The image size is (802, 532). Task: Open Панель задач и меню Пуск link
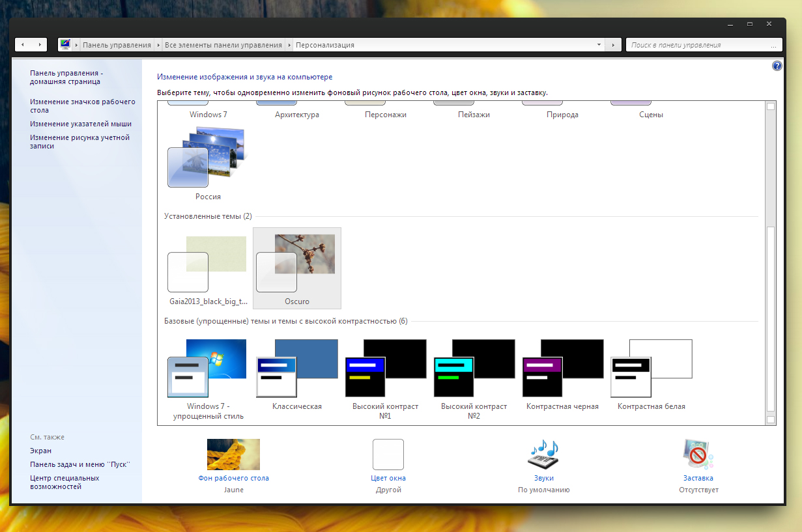point(80,464)
